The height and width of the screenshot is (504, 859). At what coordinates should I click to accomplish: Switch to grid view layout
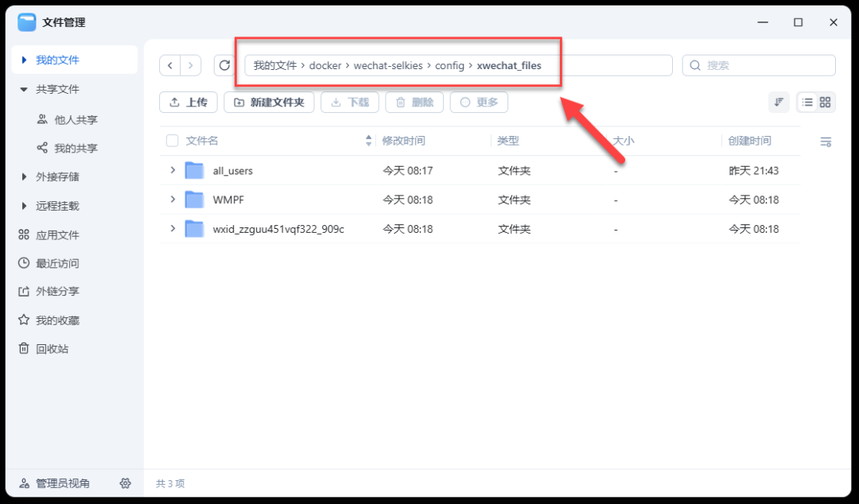[824, 102]
